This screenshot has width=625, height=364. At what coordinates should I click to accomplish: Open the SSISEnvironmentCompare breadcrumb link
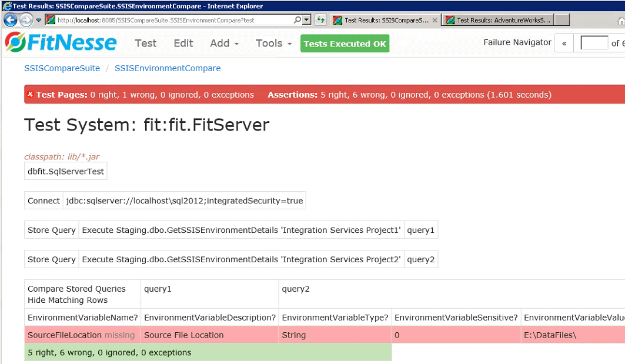click(168, 68)
